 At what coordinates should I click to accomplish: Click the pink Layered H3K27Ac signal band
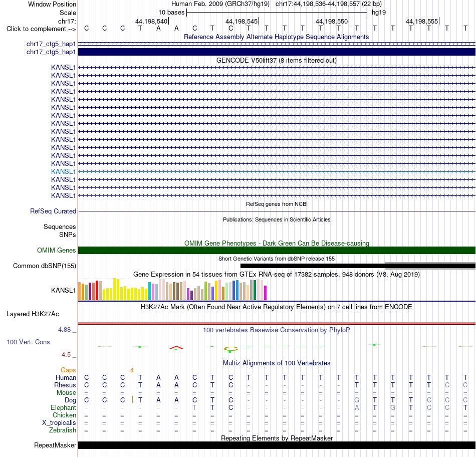(x=277, y=323)
